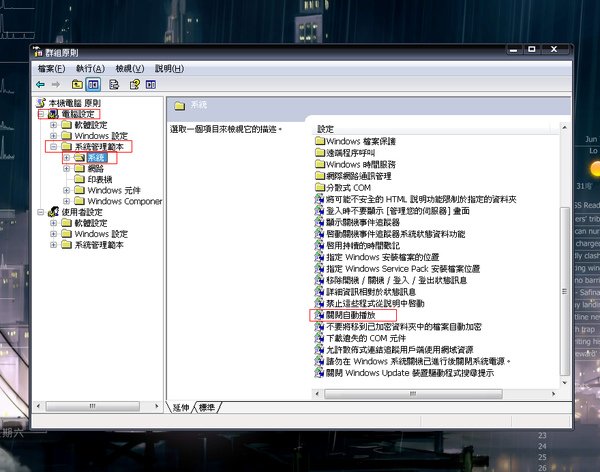Open the 說明(H) menu
This screenshot has height=472, width=600.
coord(169,69)
